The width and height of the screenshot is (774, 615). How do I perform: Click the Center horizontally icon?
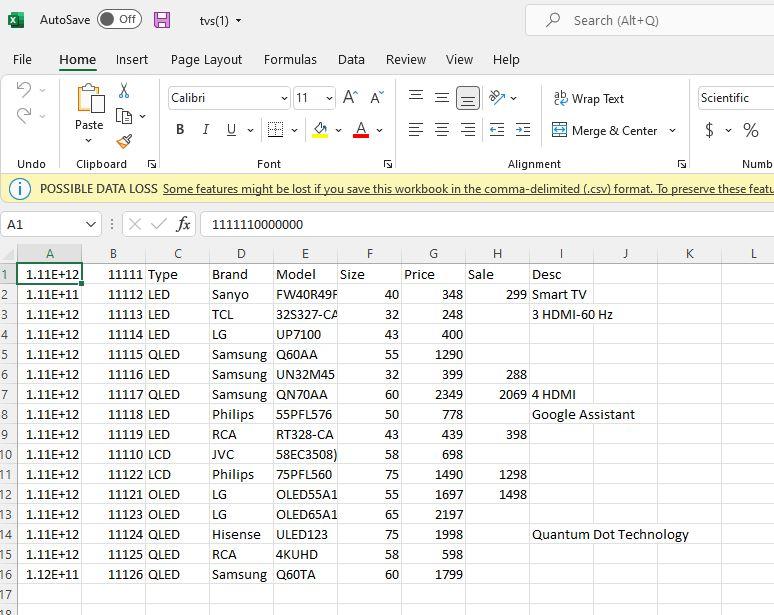(x=442, y=130)
